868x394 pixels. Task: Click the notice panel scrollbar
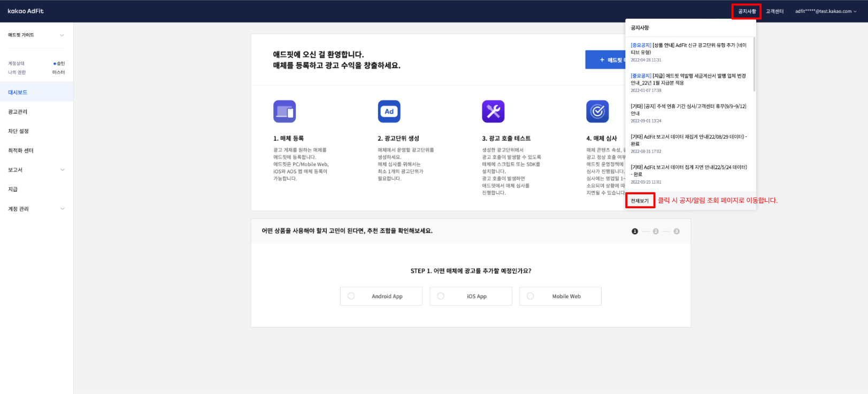754,64
